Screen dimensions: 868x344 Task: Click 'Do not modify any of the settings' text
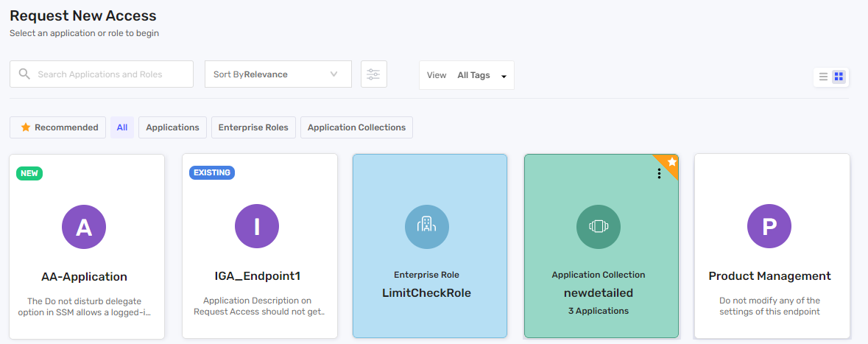click(769, 306)
